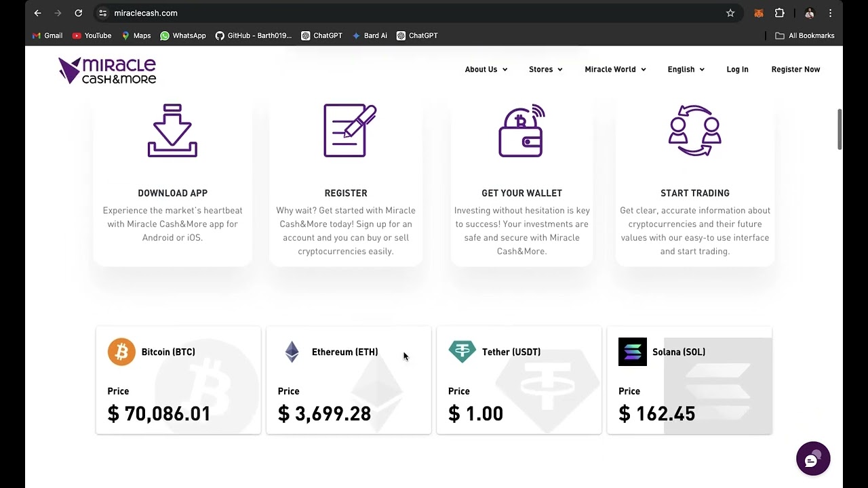Viewport: 868px width, 488px height.
Task: Expand the Stores dropdown menu
Action: tap(545, 69)
